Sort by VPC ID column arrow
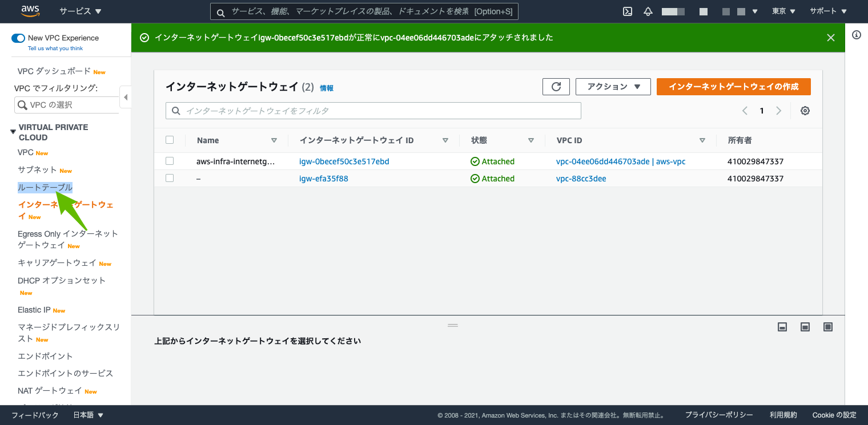868x425 pixels. (702, 140)
